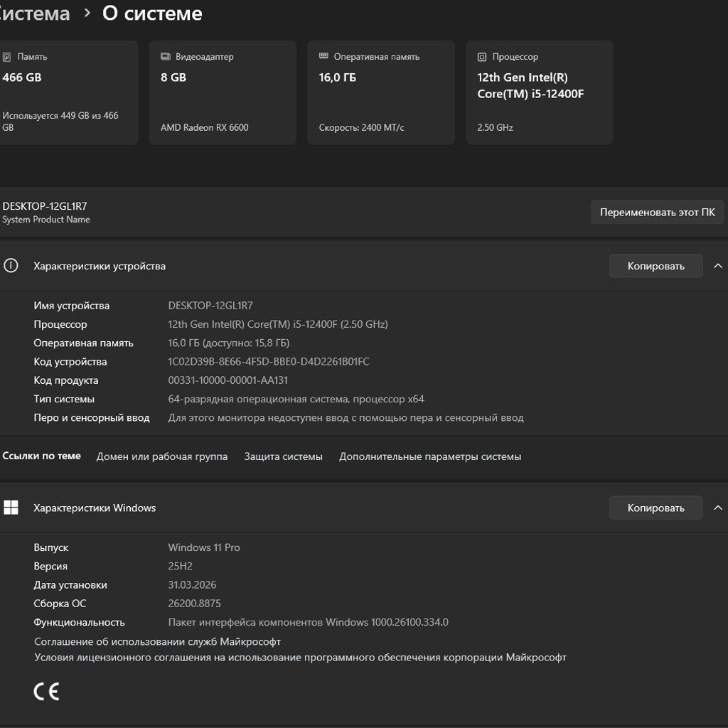Select the Перо и сенсорный ввод value

pos(346,417)
